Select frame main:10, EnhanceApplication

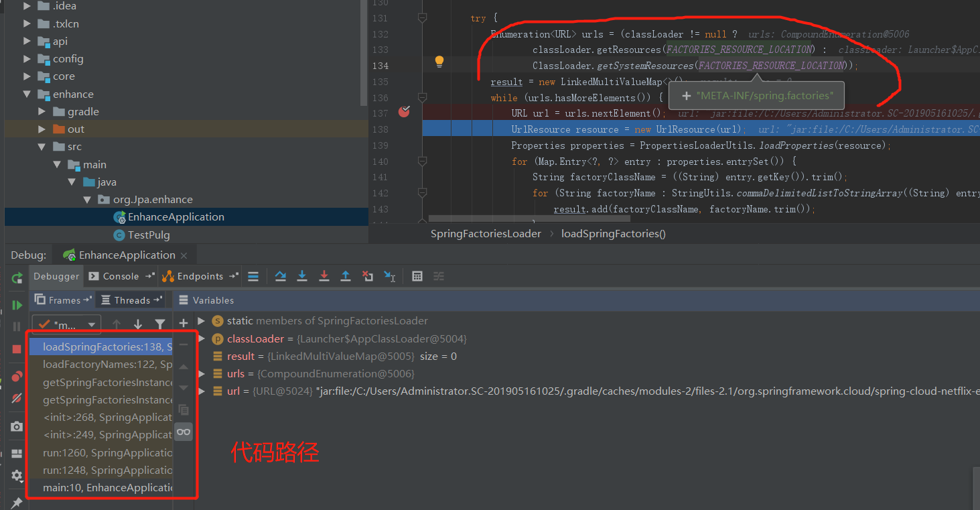[x=100, y=488]
